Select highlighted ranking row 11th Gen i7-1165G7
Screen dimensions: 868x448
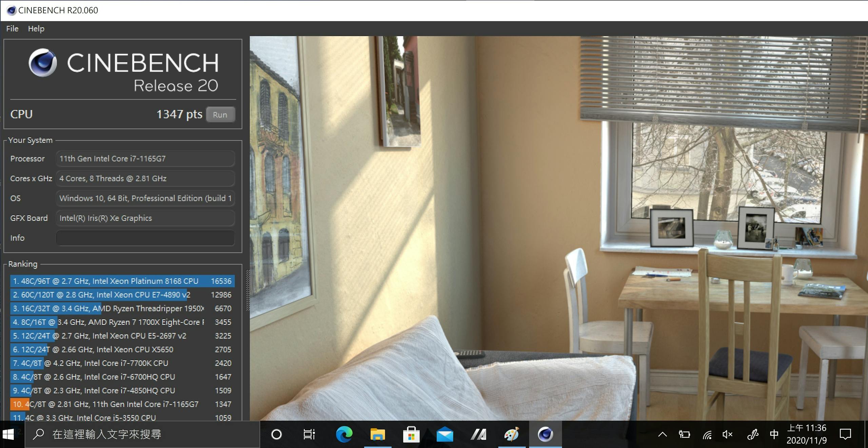[x=122, y=404]
